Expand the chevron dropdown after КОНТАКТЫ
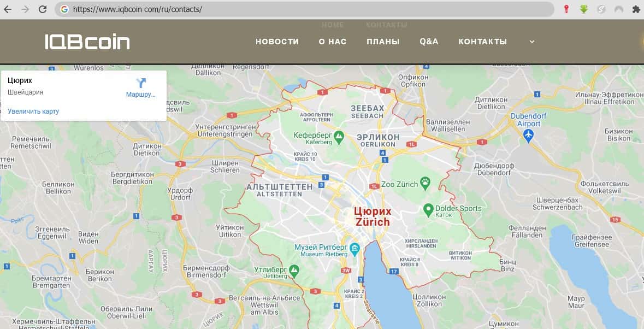 coord(532,42)
